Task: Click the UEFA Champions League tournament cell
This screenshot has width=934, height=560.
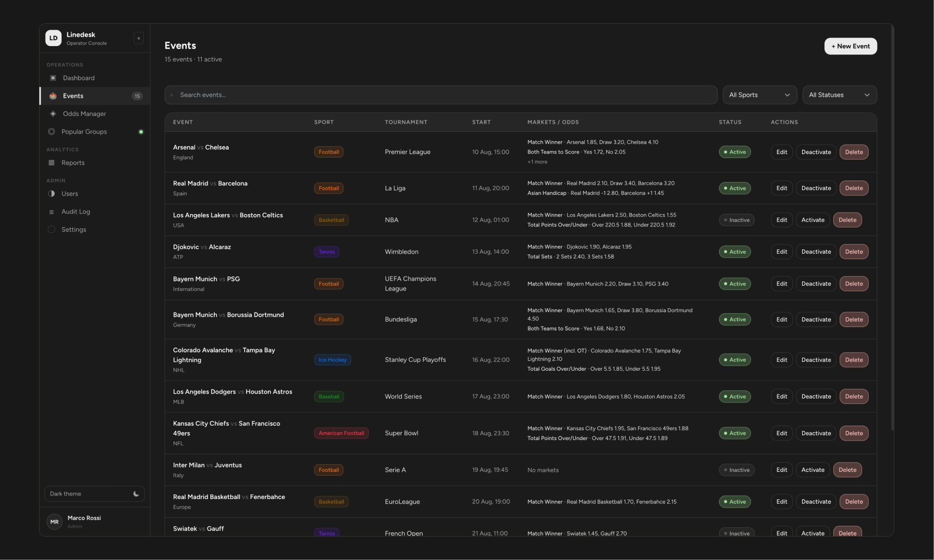Action: click(x=411, y=284)
